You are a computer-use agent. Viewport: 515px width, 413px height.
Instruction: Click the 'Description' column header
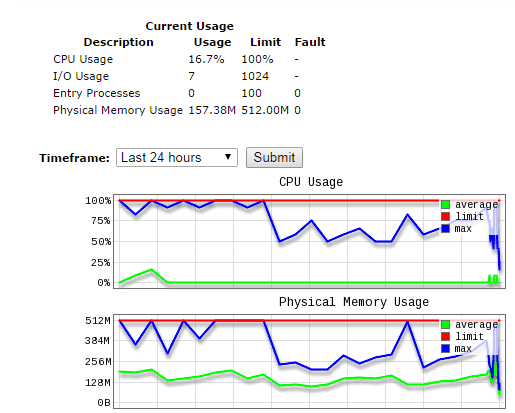tap(119, 42)
